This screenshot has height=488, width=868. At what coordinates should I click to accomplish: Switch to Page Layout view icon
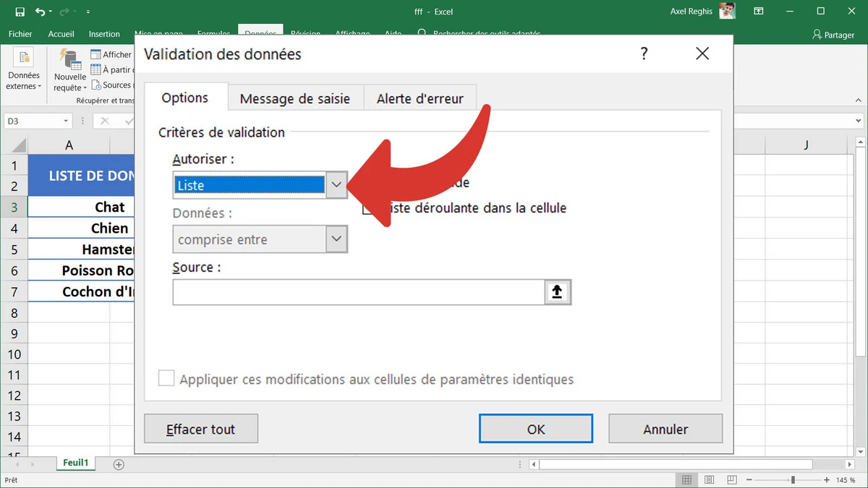coord(709,479)
